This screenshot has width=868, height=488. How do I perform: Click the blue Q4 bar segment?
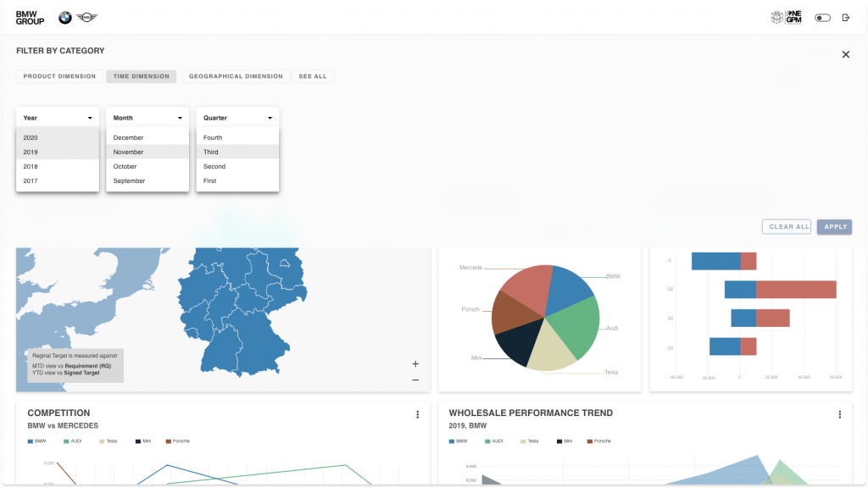tap(726, 347)
